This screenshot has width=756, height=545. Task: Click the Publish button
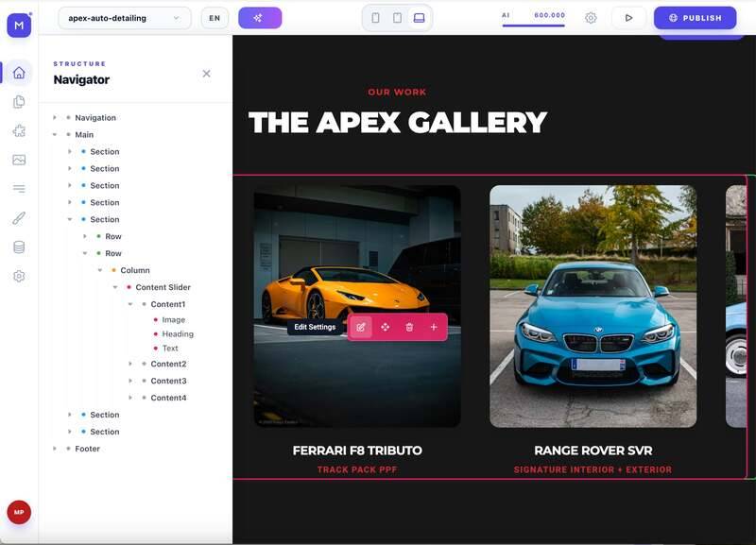coord(695,18)
